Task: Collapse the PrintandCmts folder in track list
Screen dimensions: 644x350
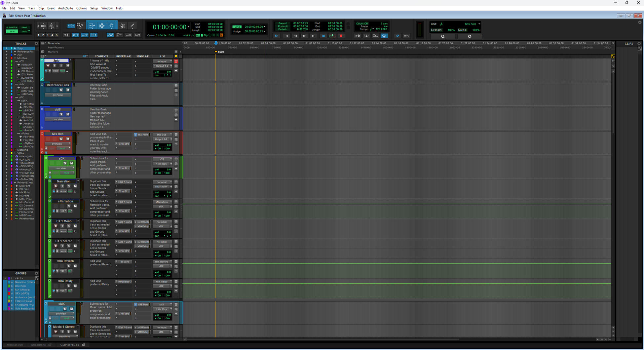Action: [15, 182]
